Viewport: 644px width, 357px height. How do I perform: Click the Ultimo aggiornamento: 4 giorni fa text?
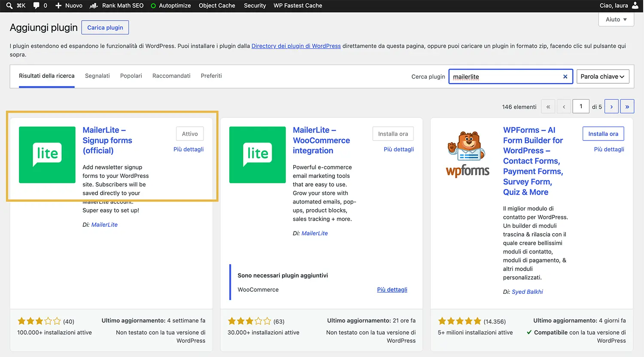click(580, 320)
